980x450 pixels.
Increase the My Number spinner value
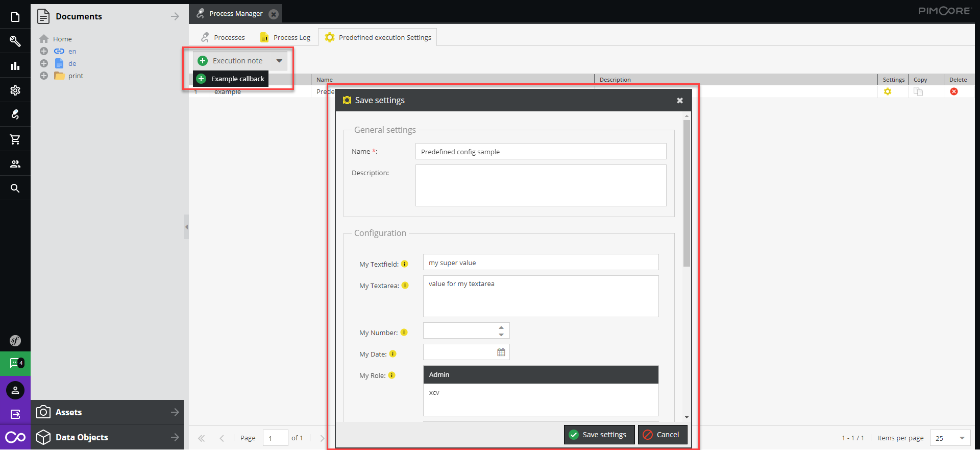501,327
